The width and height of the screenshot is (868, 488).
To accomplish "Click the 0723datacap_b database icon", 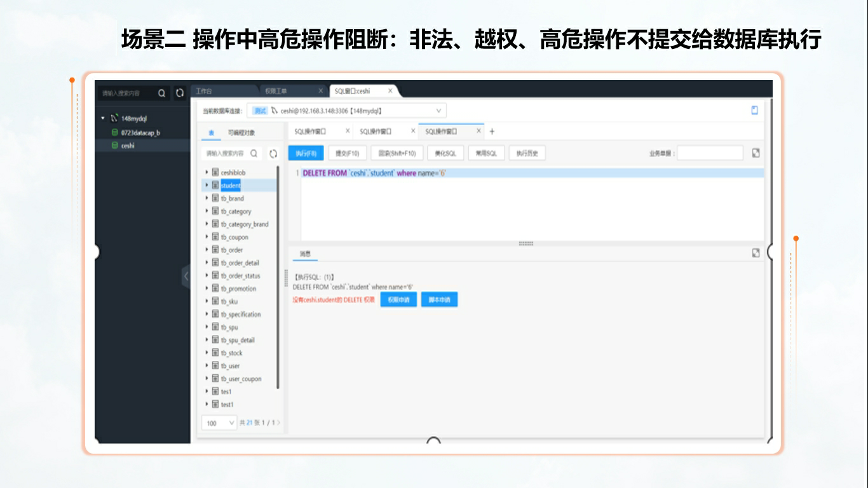I will [115, 132].
